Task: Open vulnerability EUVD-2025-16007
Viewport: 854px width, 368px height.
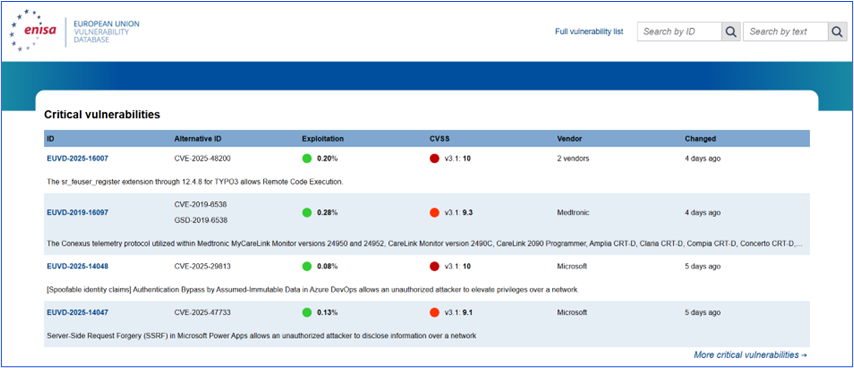Action: (77, 158)
